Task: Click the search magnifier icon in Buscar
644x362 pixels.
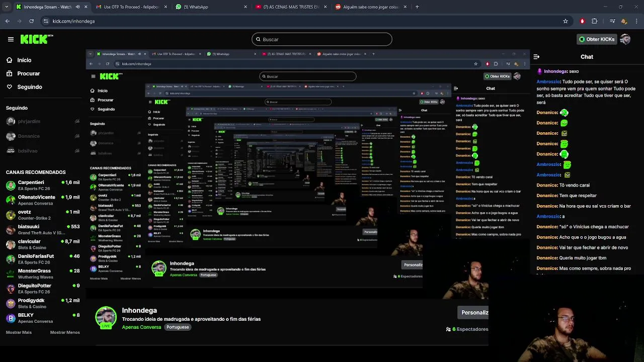Action: (x=258, y=39)
